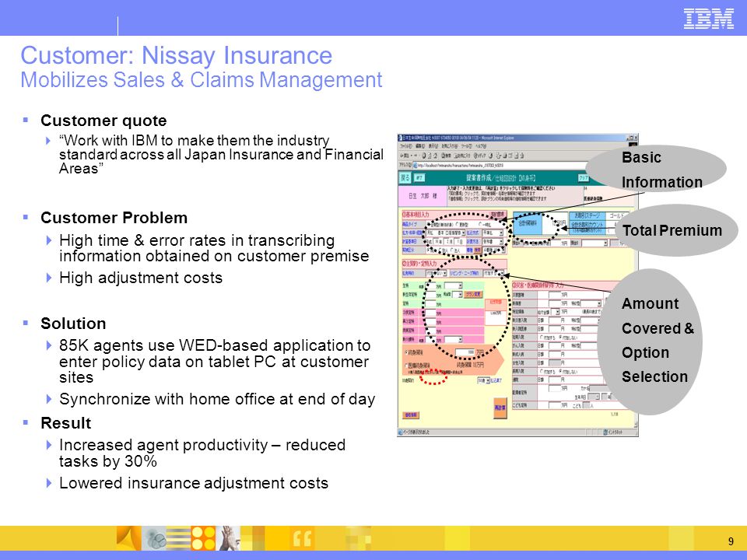
Task: Open the third menu bar item (View)
Action: pyautogui.click(x=433, y=146)
